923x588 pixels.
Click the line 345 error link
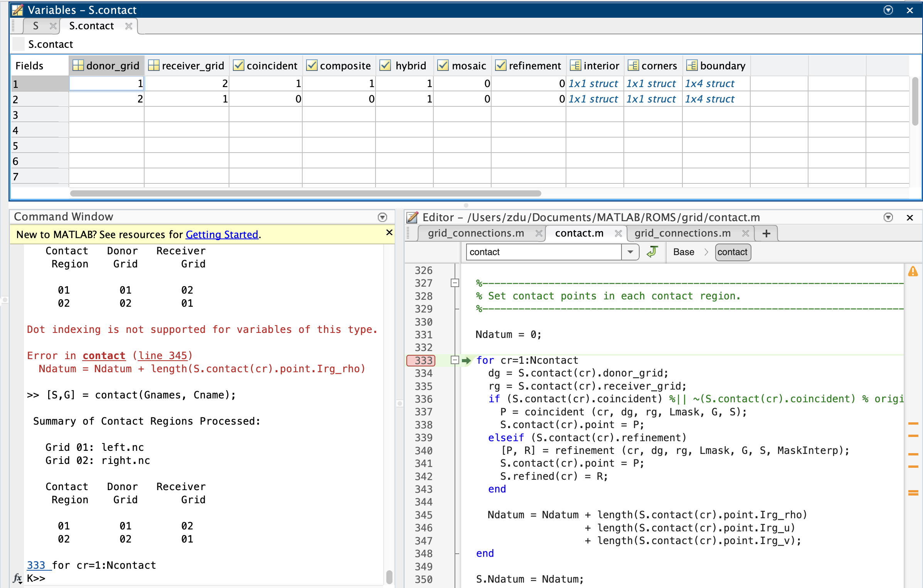162,355
